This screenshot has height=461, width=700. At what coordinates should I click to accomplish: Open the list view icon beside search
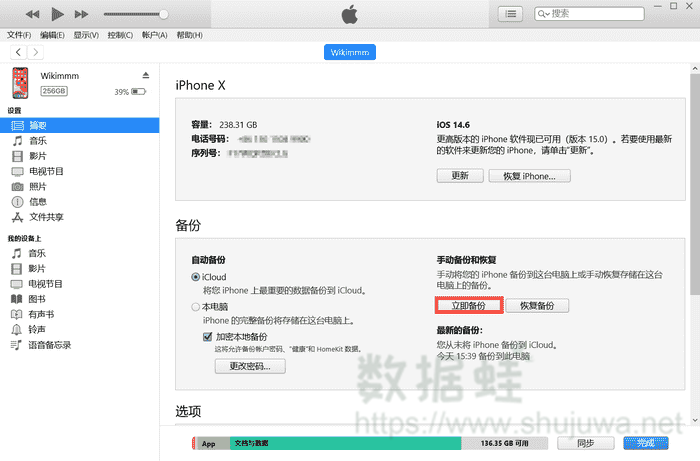(512, 14)
